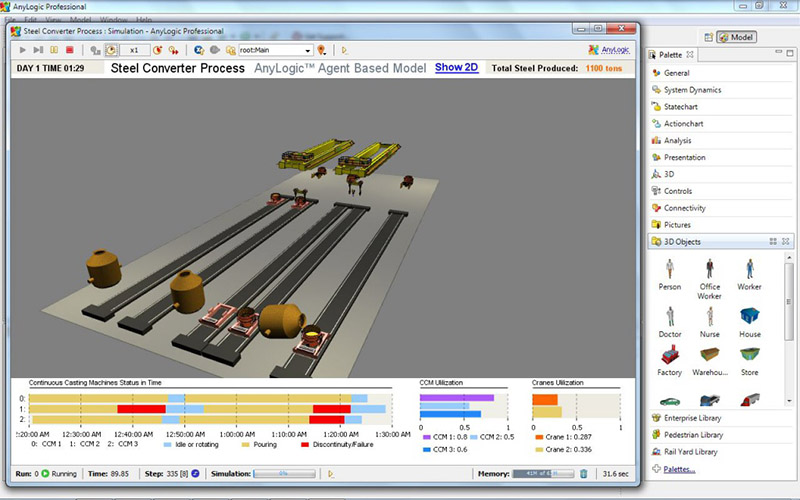Click the x1 simulation speed field
The height and width of the screenshot is (500, 800).
pos(135,50)
